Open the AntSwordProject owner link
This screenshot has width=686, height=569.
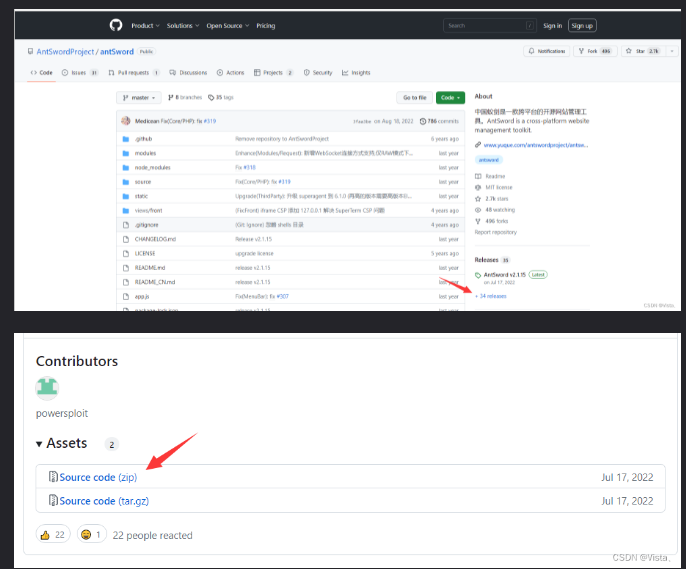click(x=65, y=52)
